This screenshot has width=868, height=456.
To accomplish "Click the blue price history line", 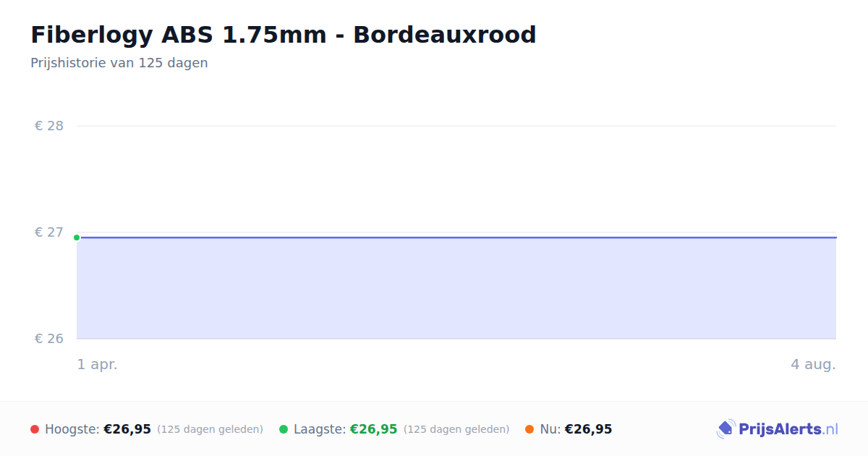I will click(456, 237).
